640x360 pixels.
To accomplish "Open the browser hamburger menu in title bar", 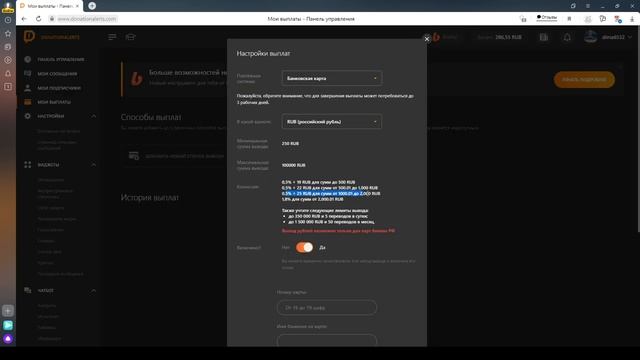I will click(588, 6).
